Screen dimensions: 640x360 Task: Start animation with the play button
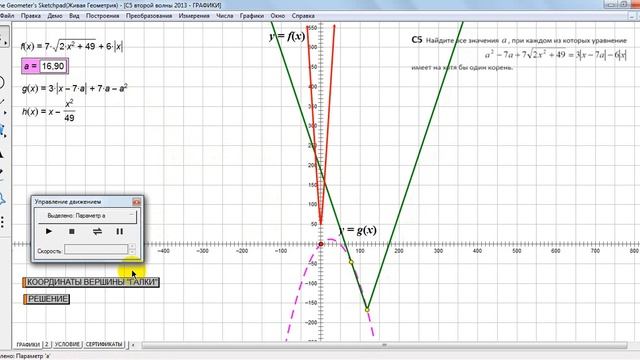pyautogui.click(x=49, y=231)
